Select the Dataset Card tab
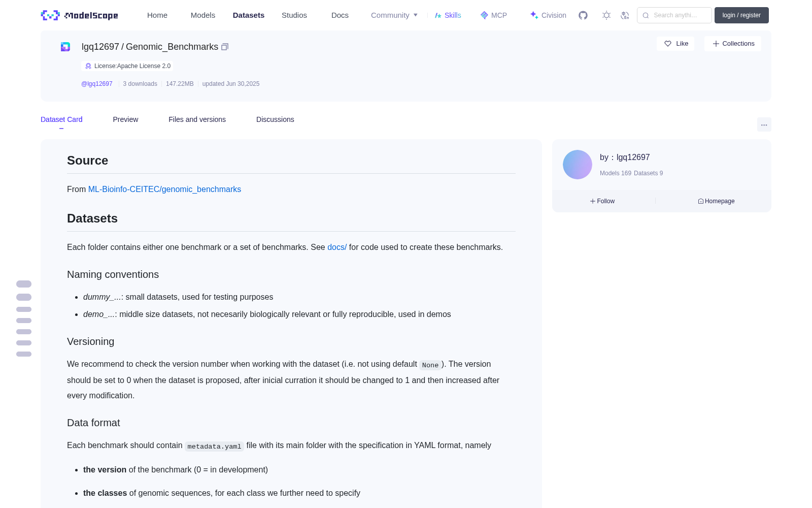This screenshot has width=812, height=508. pyautogui.click(x=61, y=119)
